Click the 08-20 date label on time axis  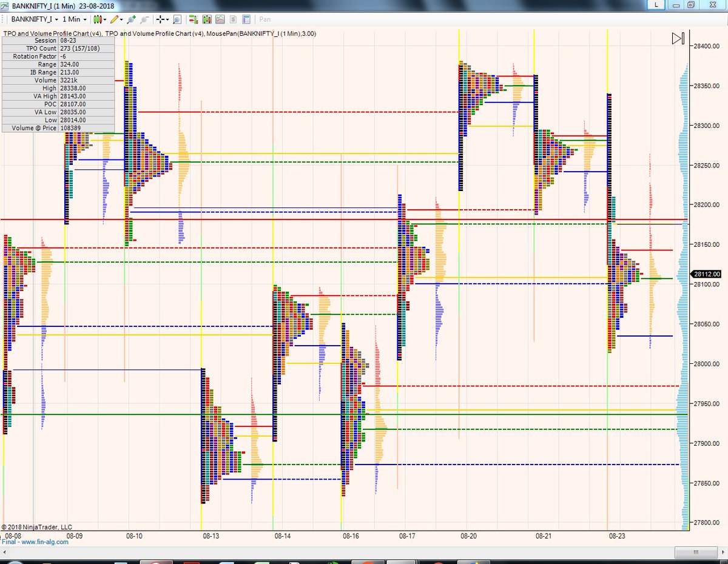point(468,535)
